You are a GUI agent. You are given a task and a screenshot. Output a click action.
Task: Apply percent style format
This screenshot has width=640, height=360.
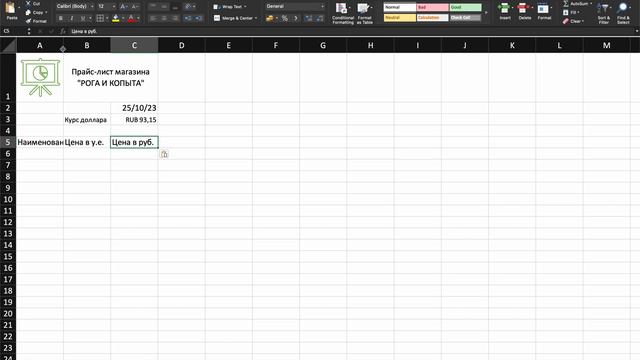284,18
